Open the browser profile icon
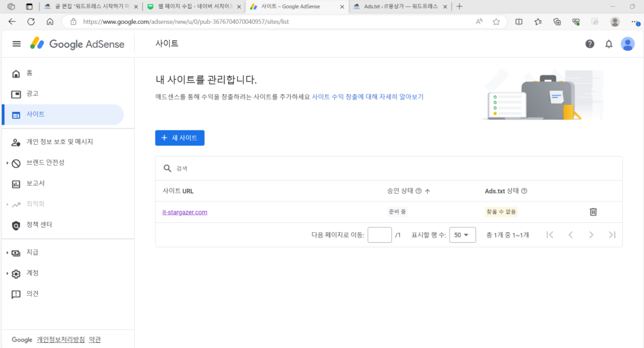The image size is (644, 348). (615, 22)
